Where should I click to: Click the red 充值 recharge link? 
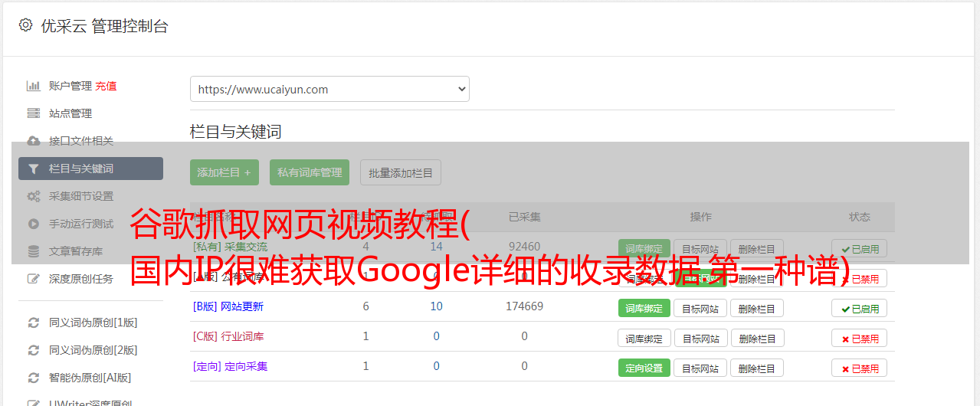tap(107, 86)
